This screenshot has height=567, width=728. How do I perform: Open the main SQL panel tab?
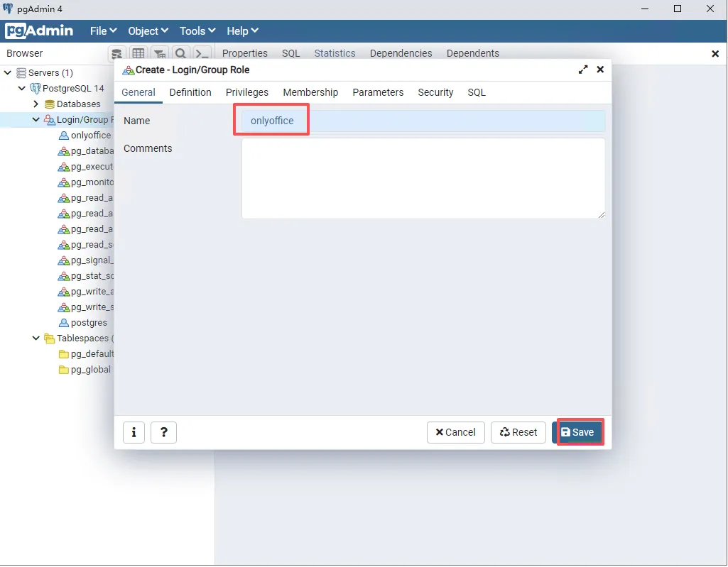coord(290,53)
